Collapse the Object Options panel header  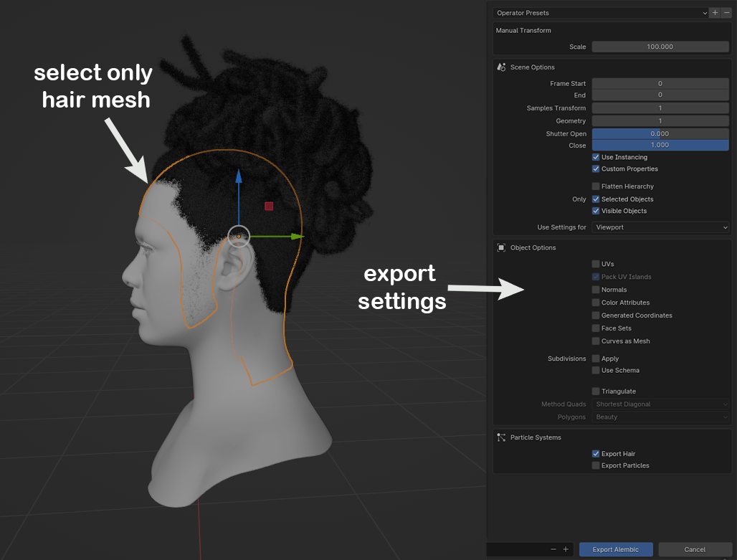(612, 248)
